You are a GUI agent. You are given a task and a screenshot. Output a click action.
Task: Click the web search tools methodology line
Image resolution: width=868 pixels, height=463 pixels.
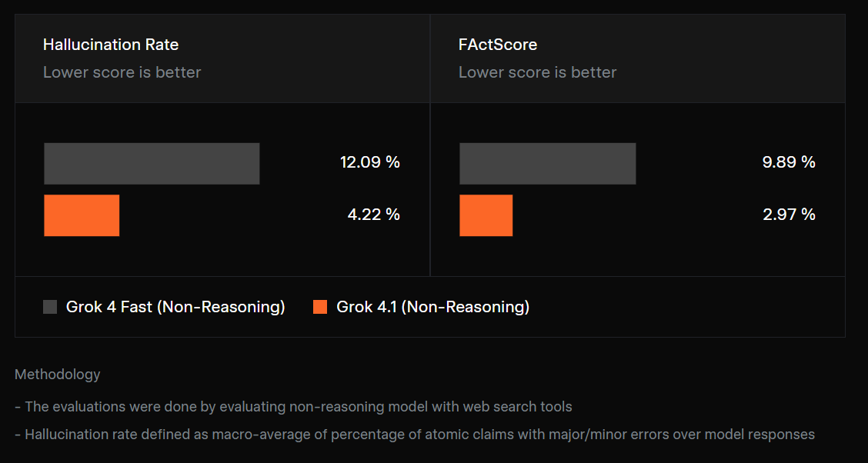(293, 406)
